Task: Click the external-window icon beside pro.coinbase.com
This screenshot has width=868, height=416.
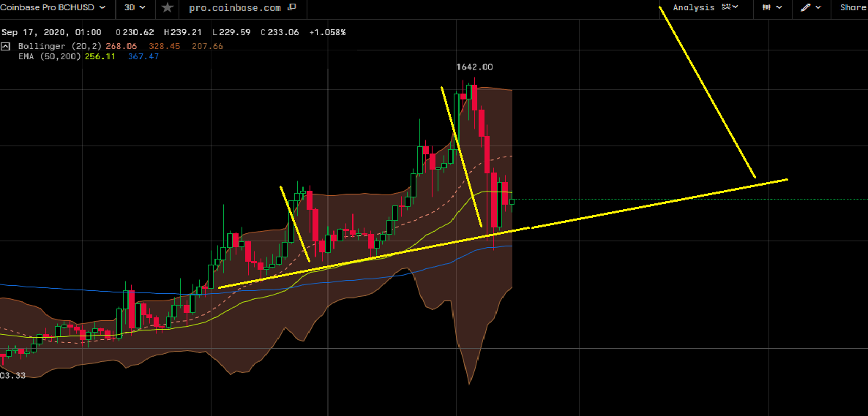Action: (x=292, y=8)
